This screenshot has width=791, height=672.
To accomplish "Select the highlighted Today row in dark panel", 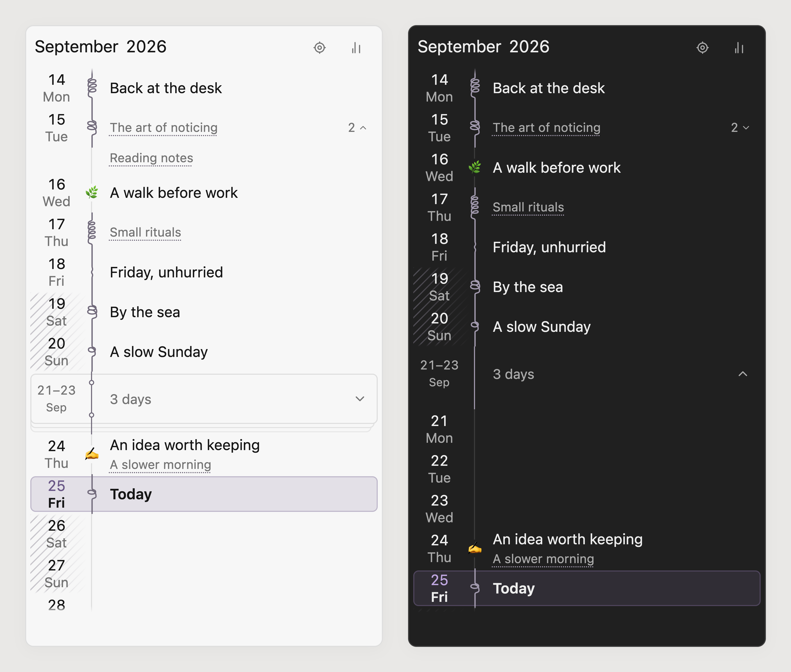I will (x=586, y=588).
